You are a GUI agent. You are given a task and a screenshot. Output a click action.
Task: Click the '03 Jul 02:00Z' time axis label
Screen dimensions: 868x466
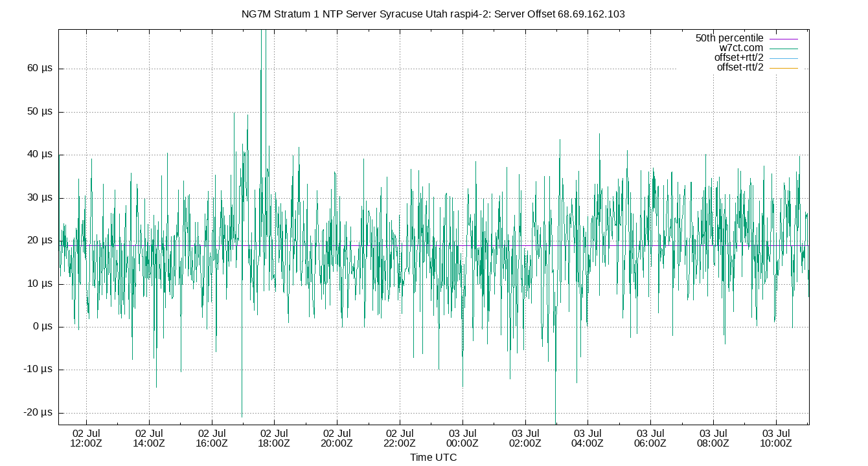525,438
